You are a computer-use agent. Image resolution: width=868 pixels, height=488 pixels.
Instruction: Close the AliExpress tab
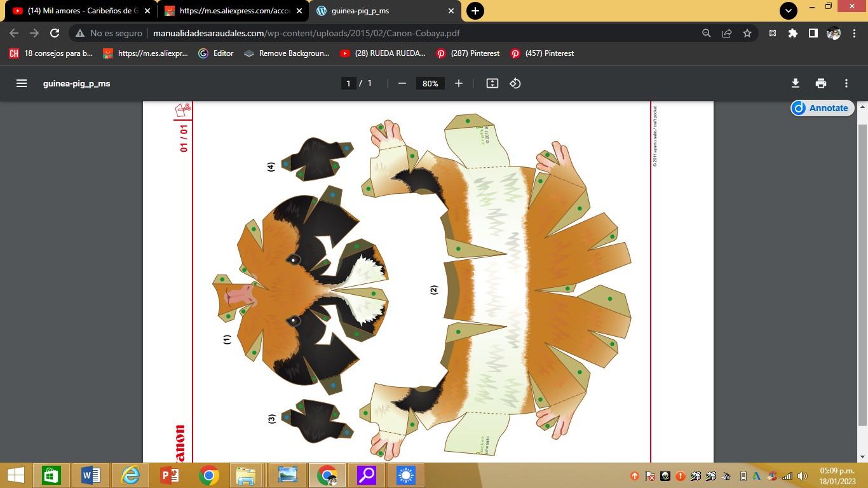pyautogui.click(x=299, y=11)
